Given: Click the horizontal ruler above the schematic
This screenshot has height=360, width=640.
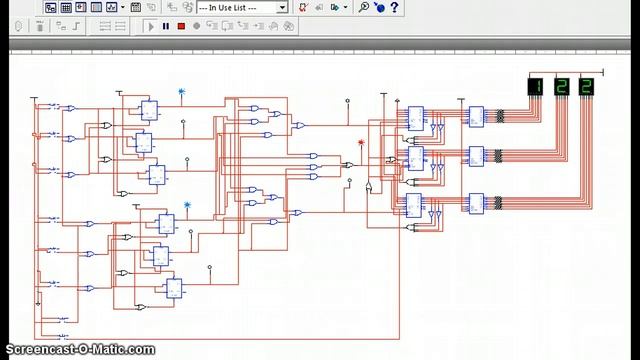Looking at the screenshot, I should click(320, 52).
